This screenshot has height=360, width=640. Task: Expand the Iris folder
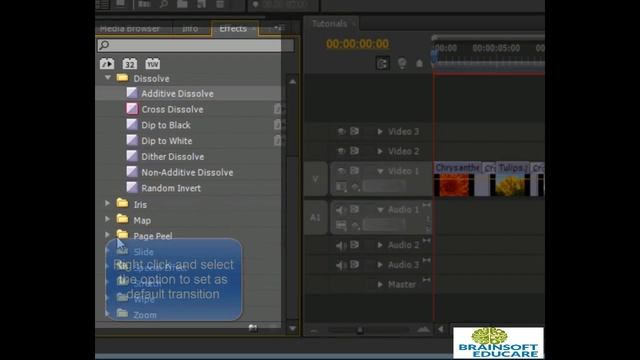[107, 203]
